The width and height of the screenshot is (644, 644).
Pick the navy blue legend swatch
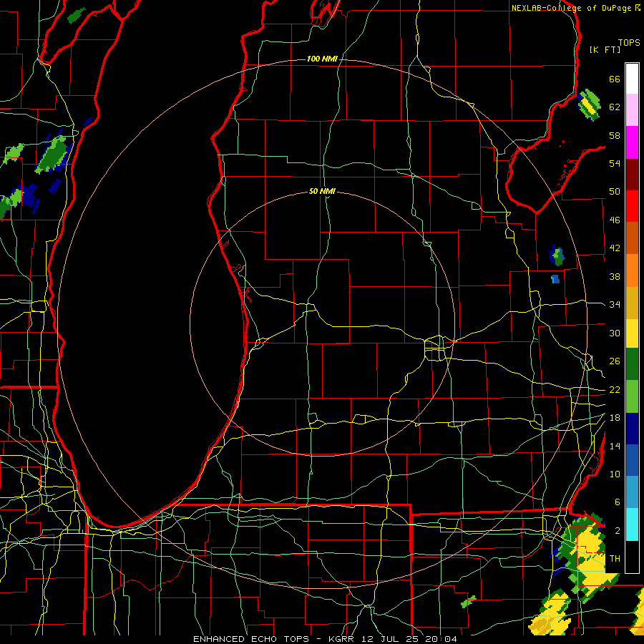pos(632,429)
